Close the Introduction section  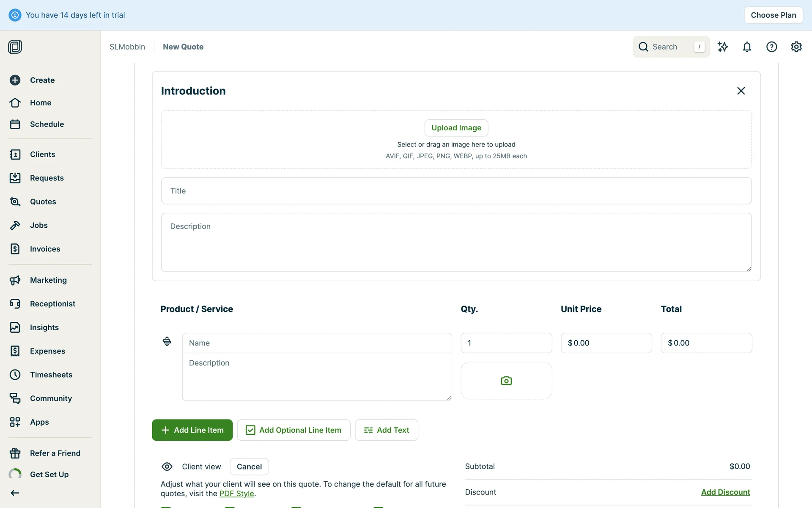point(741,91)
